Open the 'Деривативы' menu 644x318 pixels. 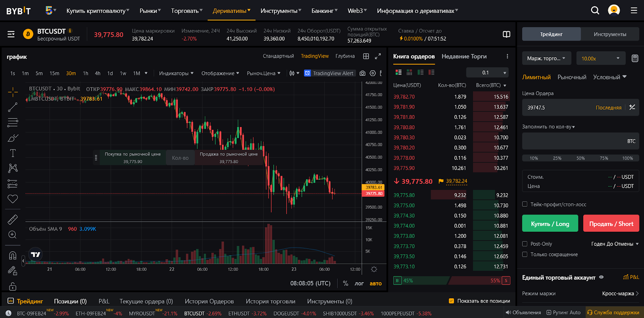coord(231,11)
